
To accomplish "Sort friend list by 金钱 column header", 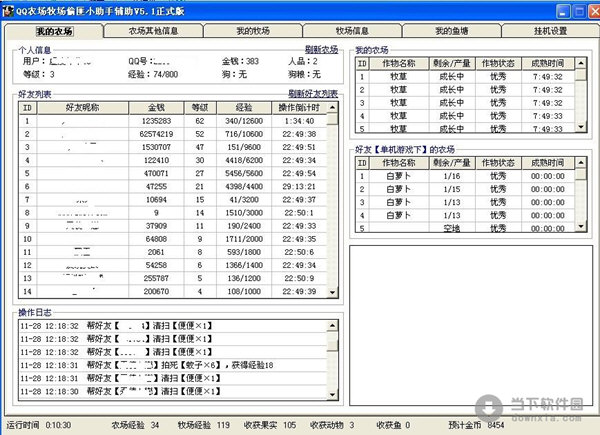I will 155,106.
